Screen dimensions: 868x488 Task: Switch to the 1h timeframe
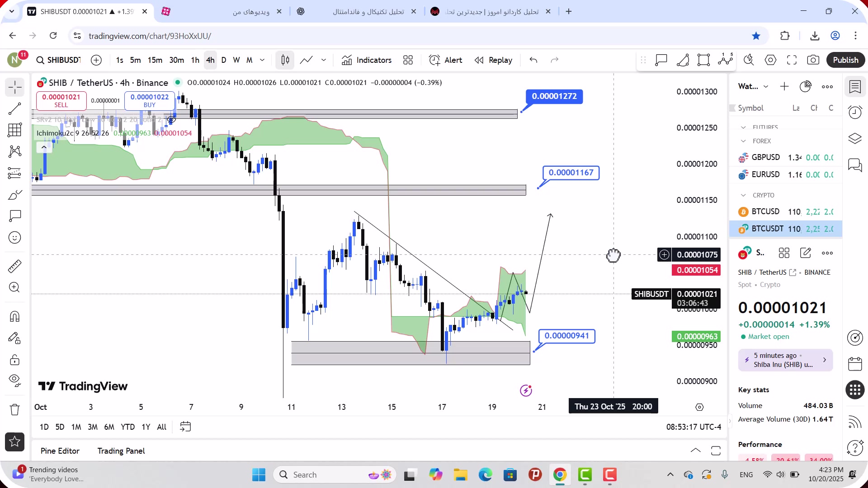[195, 60]
